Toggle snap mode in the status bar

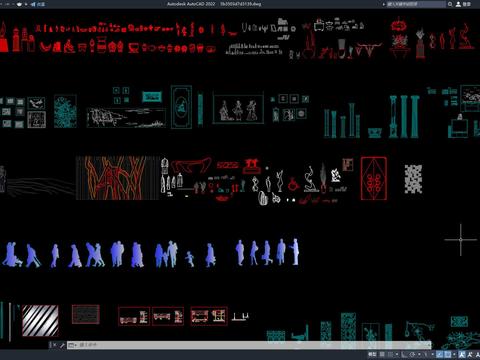[390, 354]
